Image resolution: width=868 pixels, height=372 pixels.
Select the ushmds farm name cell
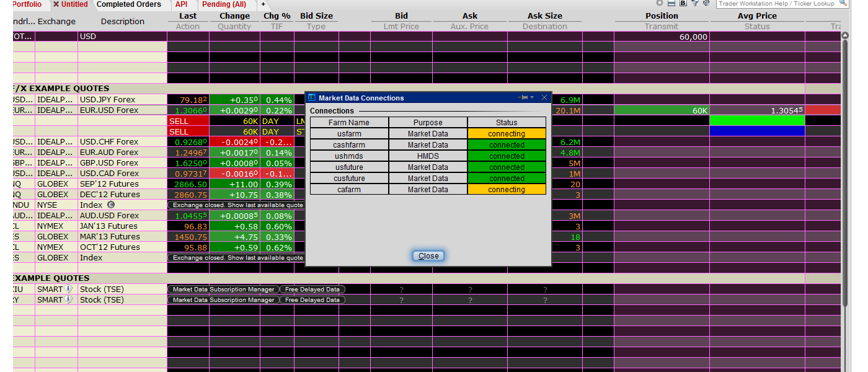349,156
